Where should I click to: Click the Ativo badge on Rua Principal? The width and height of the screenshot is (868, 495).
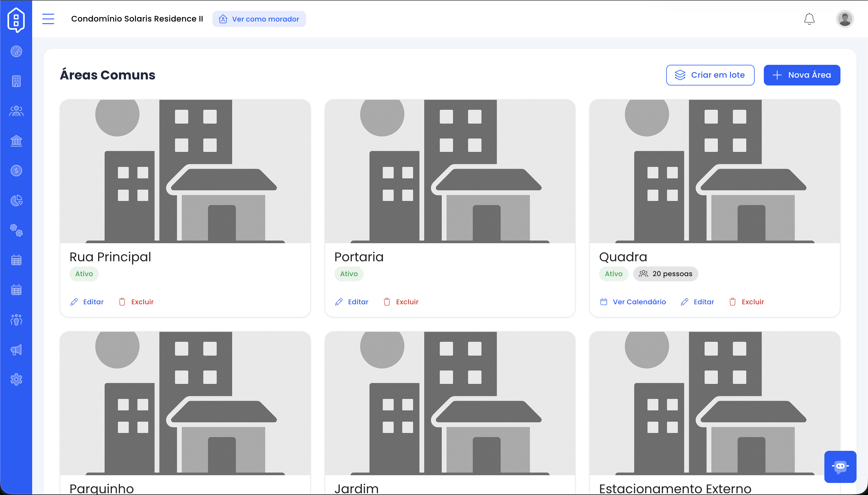[84, 274]
